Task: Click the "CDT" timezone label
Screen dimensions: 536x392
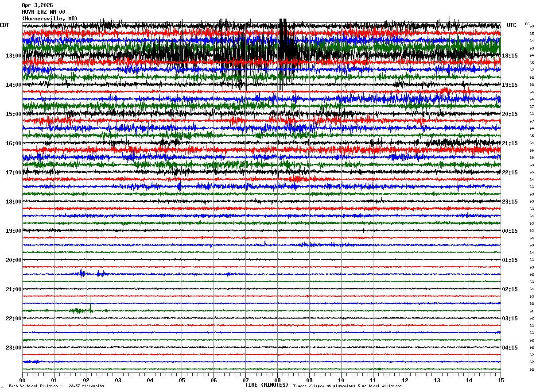Action: (x=4, y=25)
